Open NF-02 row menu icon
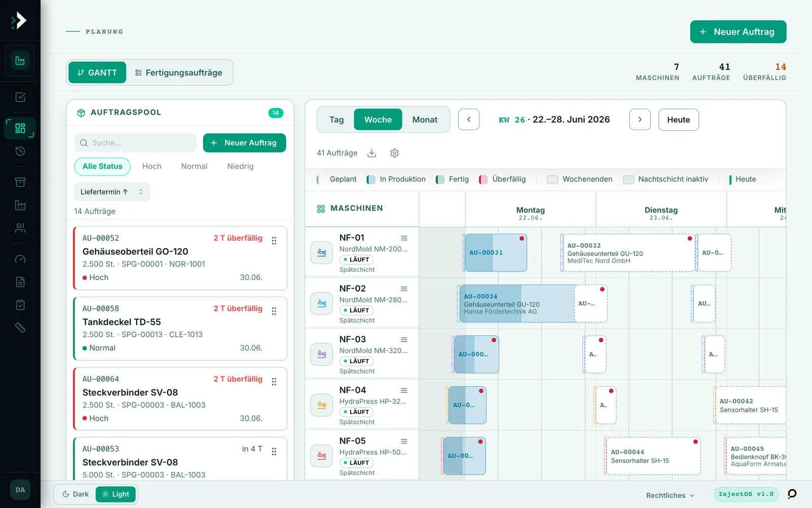 (x=404, y=289)
